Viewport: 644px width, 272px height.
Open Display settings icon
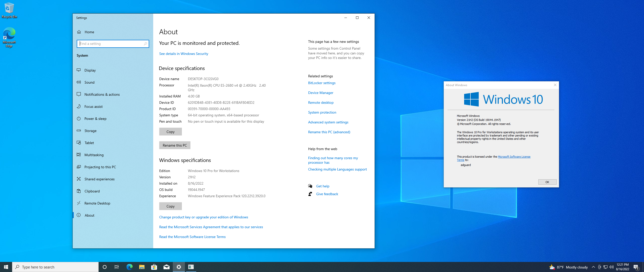pos(79,70)
